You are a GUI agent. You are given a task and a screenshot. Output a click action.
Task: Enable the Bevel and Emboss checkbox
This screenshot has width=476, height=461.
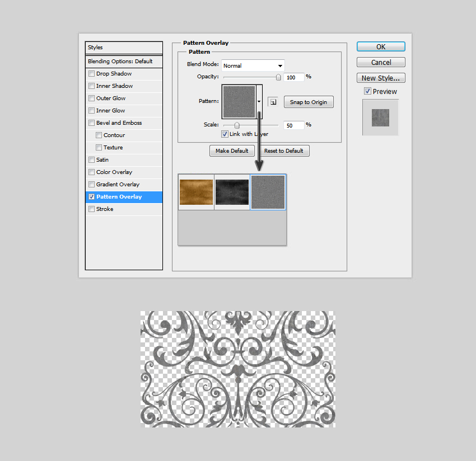coord(91,123)
